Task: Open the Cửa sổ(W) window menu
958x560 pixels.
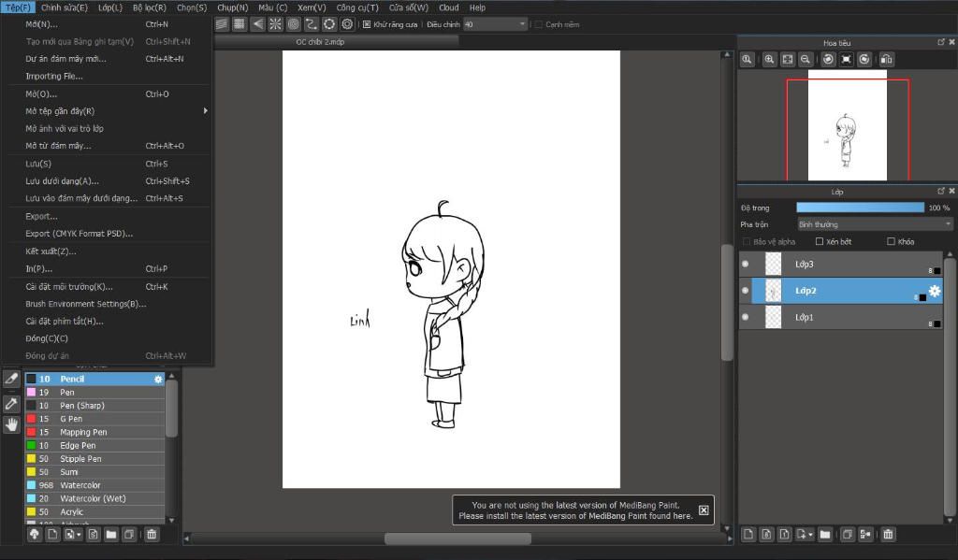Action: 409,7
